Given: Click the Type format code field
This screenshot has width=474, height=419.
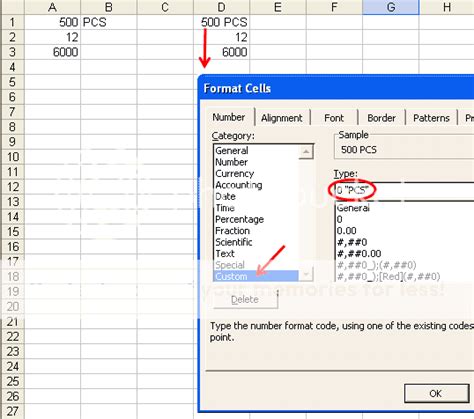Looking at the screenshot, I should 404,191.
